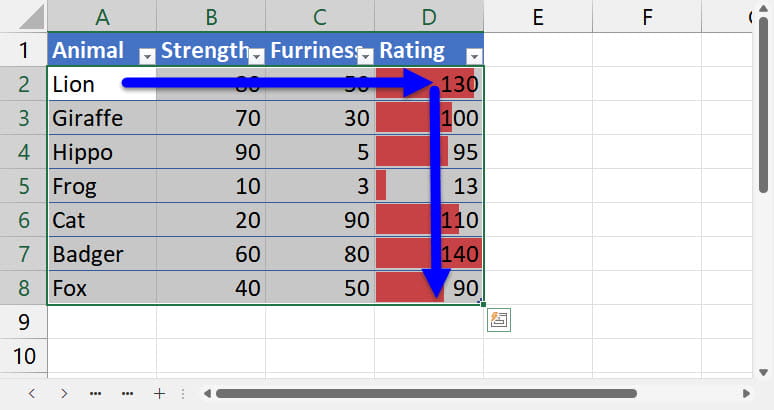Image resolution: width=774 pixels, height=410 pixels.
Task: Click the first sheet tab ellipsis
Action: (x=95, y=393)
